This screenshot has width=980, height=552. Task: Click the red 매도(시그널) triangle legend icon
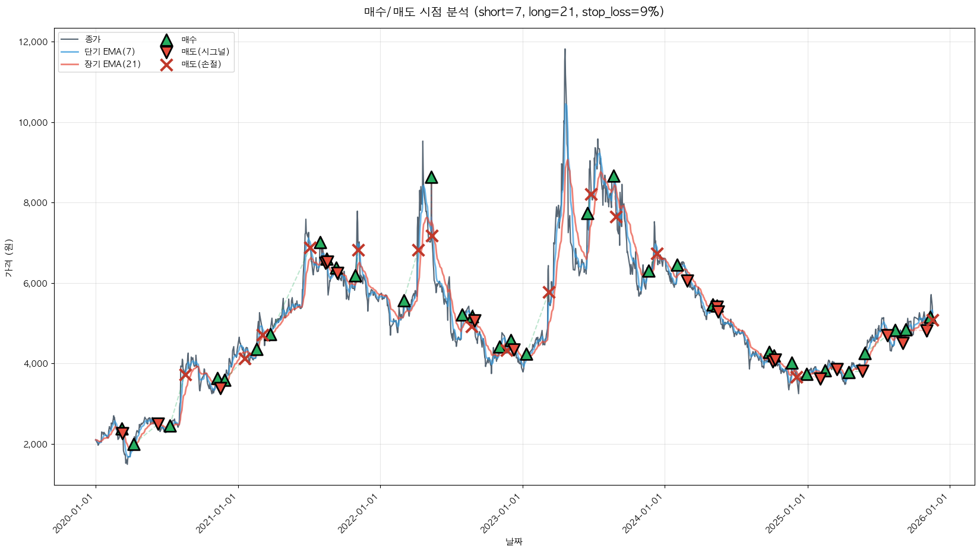(x=166, y=52)
